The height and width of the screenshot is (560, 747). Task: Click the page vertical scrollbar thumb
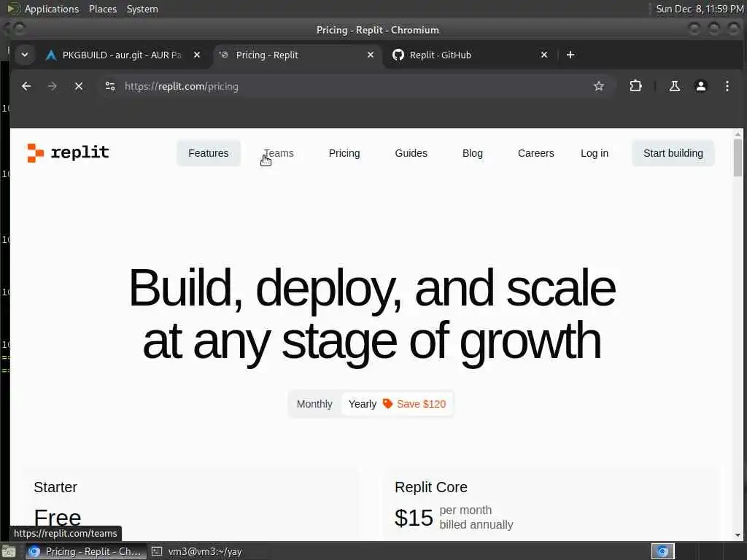coord(738,157)
